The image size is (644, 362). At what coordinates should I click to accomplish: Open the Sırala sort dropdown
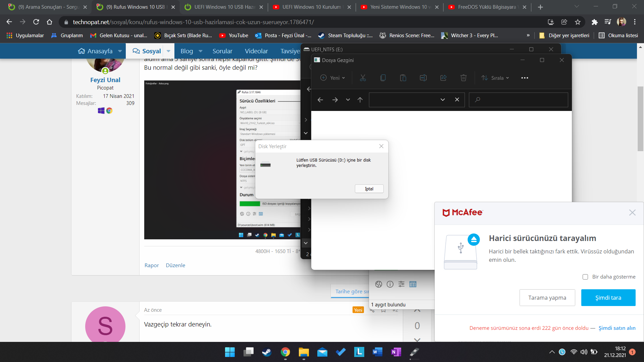point(495,78)
